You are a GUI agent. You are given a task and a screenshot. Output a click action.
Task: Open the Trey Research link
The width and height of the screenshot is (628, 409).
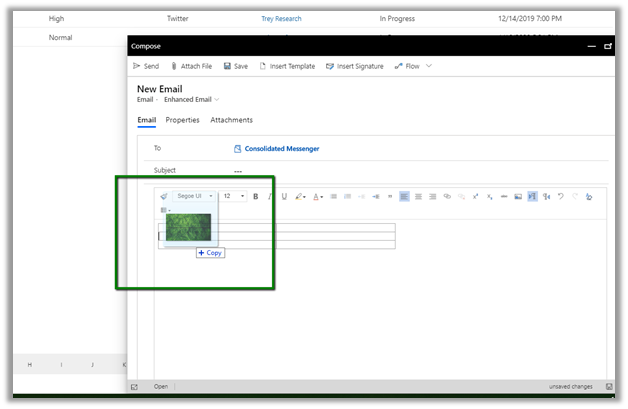point(281,18)
